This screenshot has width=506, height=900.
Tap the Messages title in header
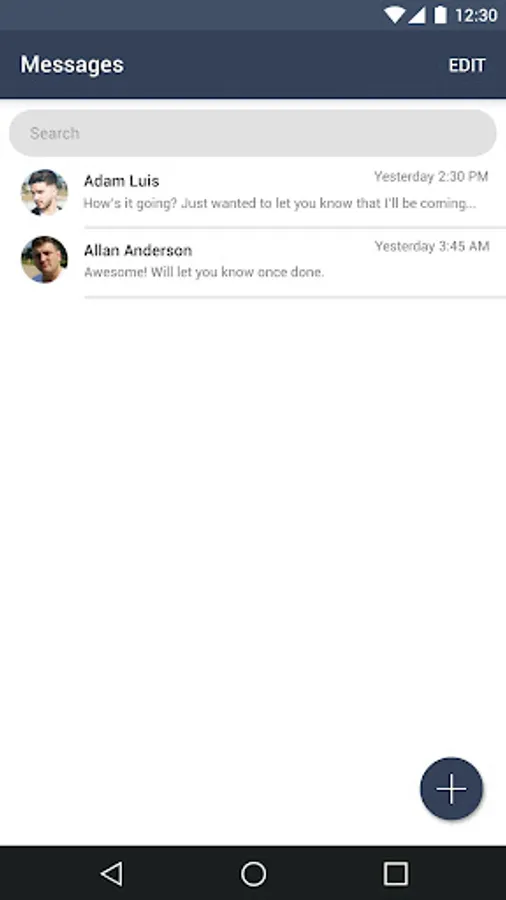point(72,64)
